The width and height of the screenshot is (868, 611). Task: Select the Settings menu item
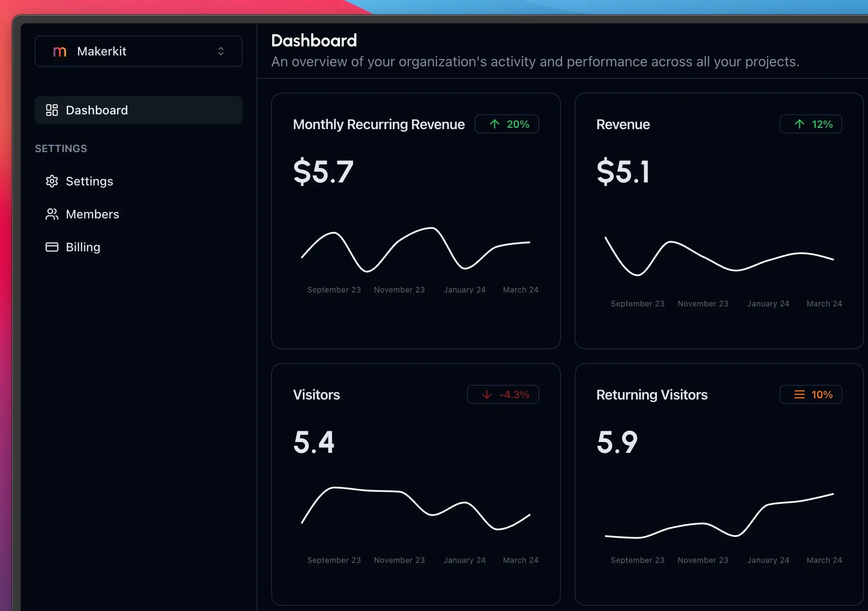pos(89,181)
